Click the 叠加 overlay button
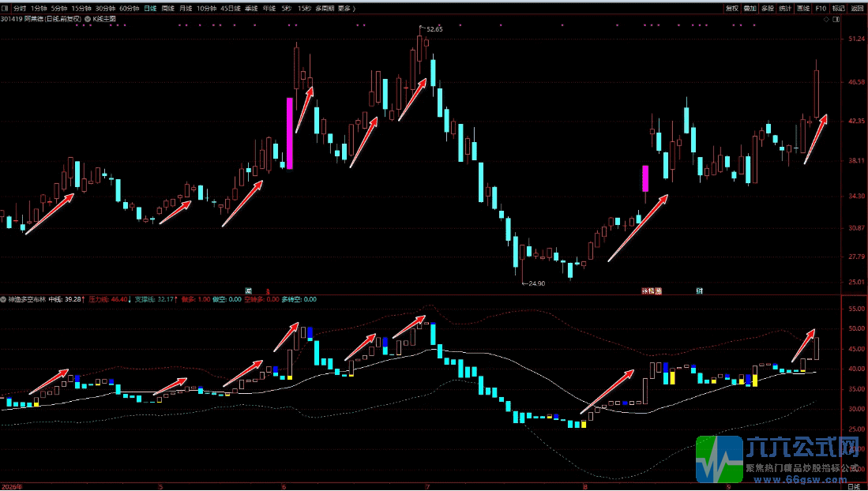 (750, 9)
